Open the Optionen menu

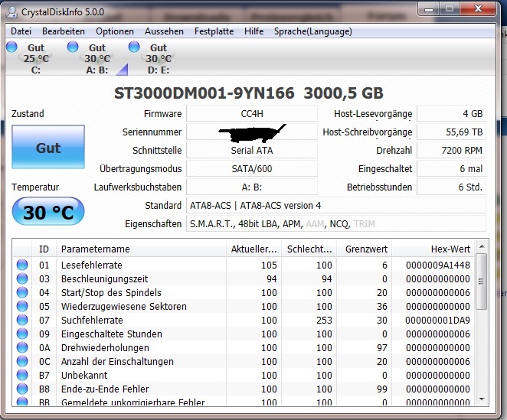coord(115,31)
